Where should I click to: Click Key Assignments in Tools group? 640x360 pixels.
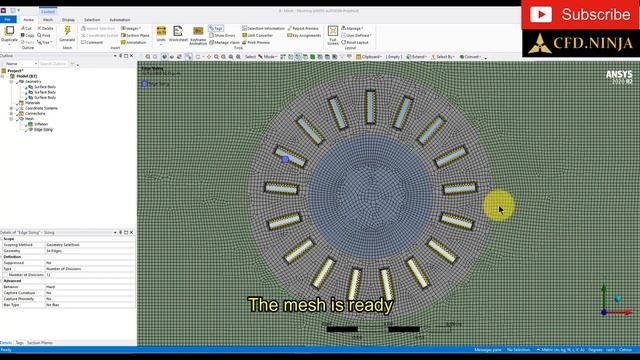pyautogui.click(x=304, y=35)
